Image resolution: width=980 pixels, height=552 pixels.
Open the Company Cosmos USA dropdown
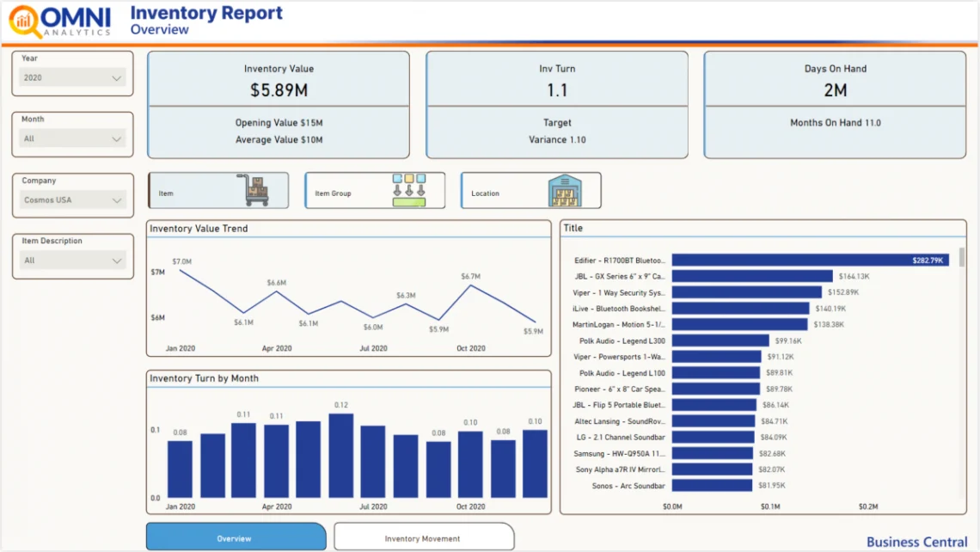point(71,199)
